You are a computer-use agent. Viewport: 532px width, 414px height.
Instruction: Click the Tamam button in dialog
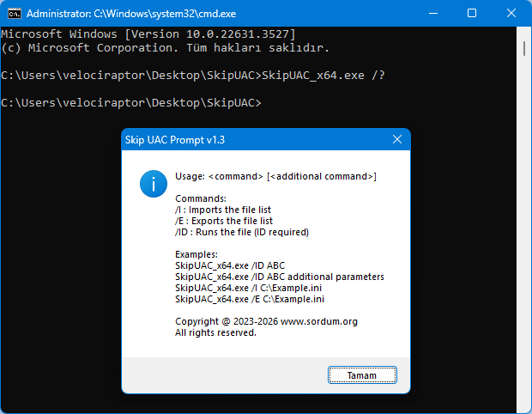[362, 375]
